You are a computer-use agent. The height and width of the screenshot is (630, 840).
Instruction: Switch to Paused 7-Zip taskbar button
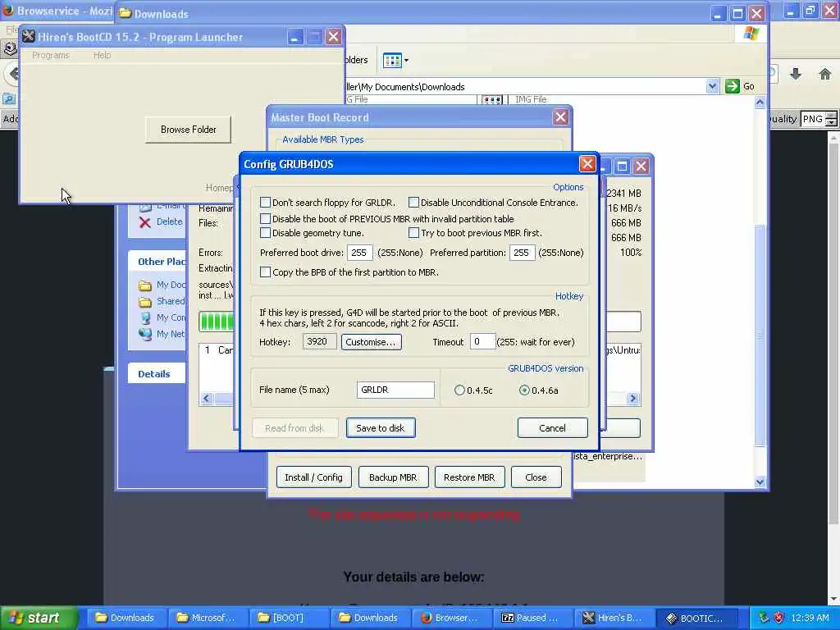532,618
